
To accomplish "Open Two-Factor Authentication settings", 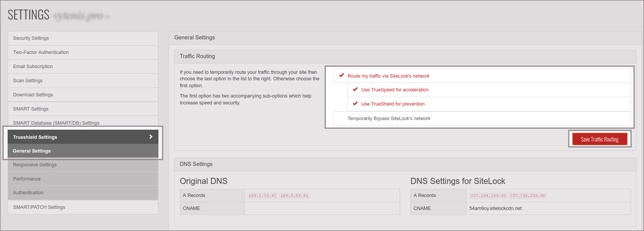I will (41, 52).
